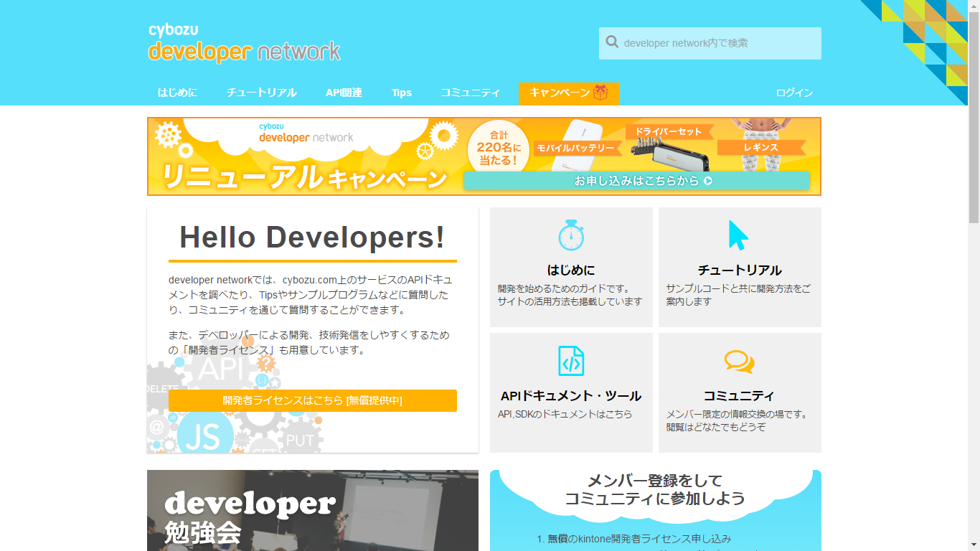Click the ログイン link
980x551 pixels.
coord(794,93)
